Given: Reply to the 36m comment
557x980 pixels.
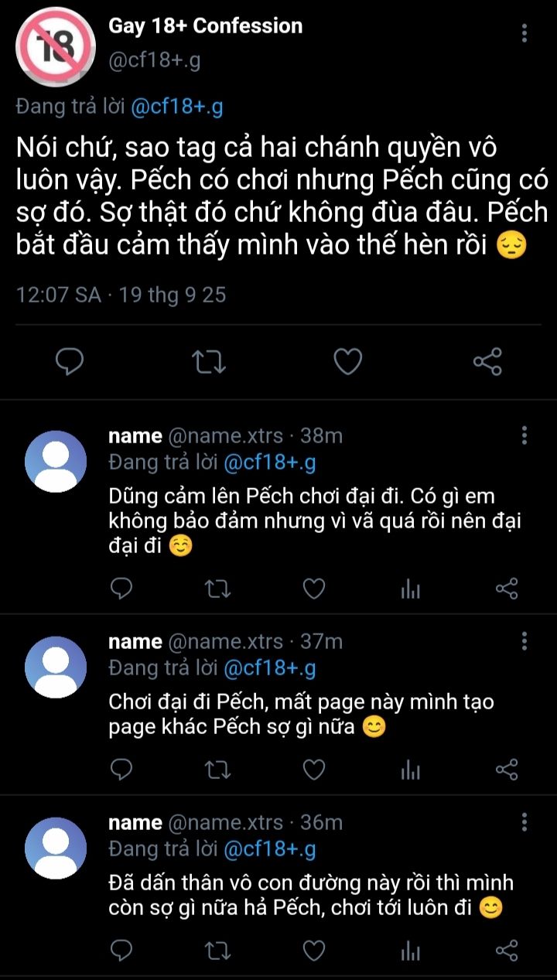Looking at the screenshot, I should [x=121, y=951].
